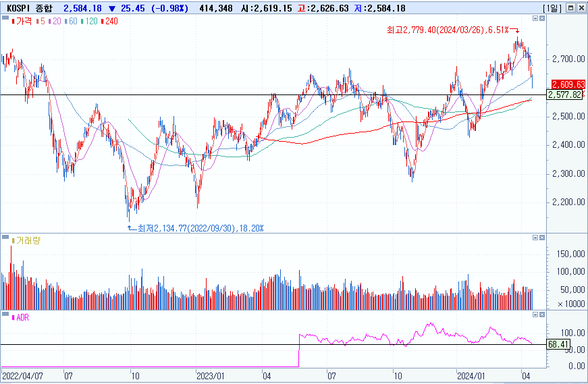Screen dimensions: 588x384
Task: Select the [1일] period label
Action: pyautogui.click(x=552, y=8)
